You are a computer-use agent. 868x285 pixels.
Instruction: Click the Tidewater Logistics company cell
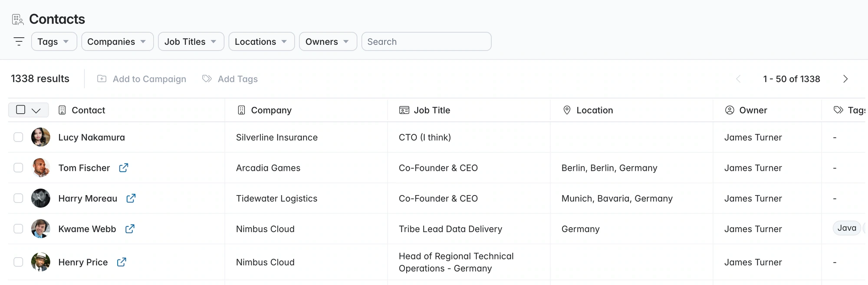coord(276,198)
